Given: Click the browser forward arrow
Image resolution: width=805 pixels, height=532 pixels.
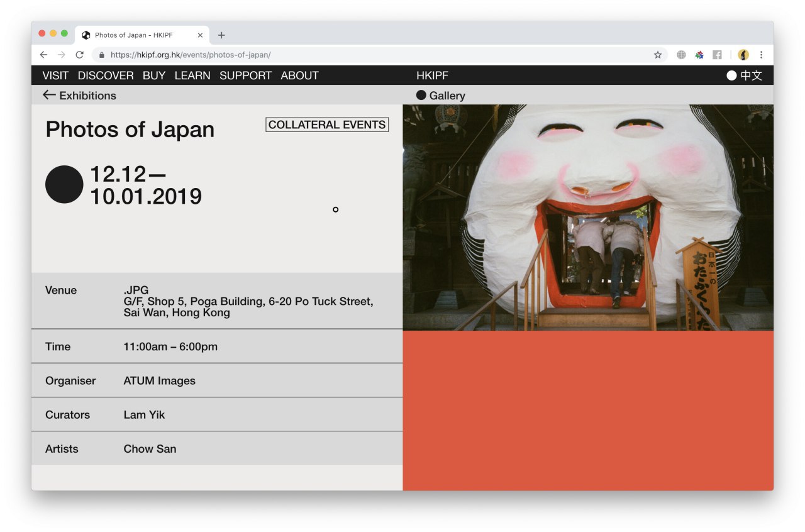Looking at the screenshot, I should click(x=61, y=55).
